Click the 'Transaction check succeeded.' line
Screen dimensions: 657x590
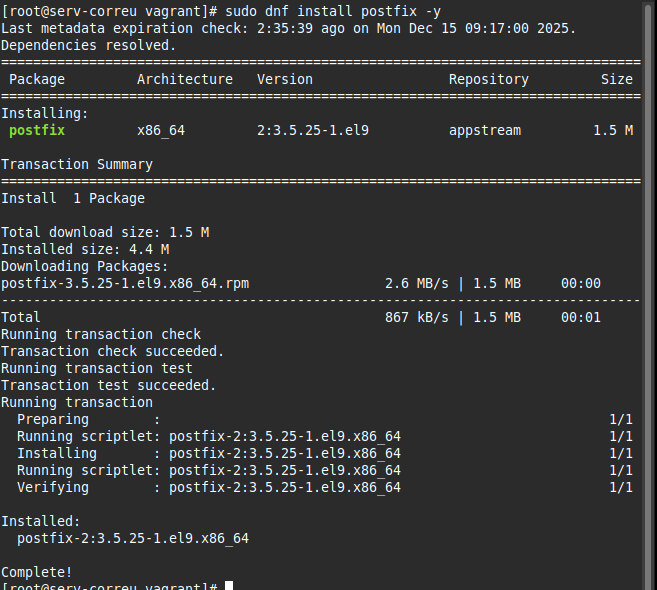click(113, 351)
